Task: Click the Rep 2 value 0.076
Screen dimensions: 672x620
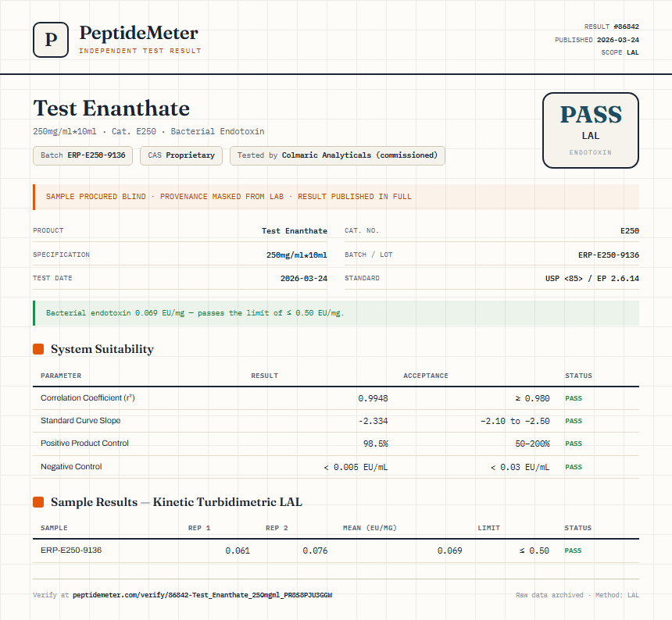Action: tap(315, 551)
